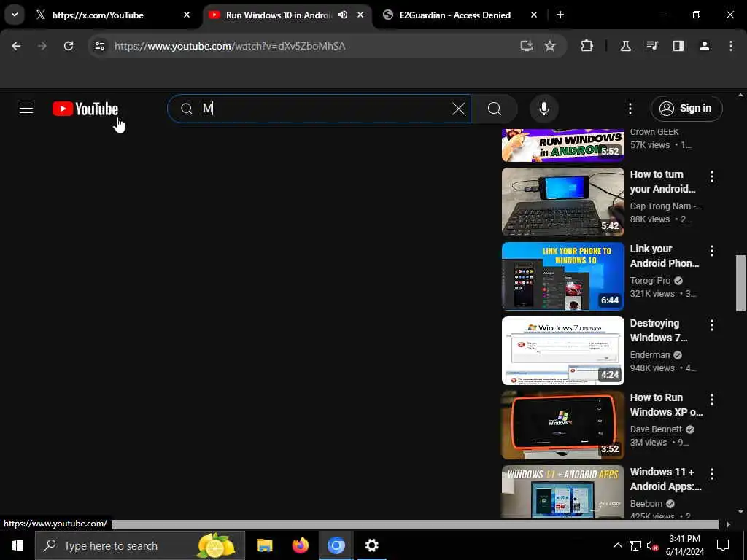This screenshot has width=747, height=560.
Task: Switch to E2Guardian Access Denied tab
Action: click(x=455, y=15)
